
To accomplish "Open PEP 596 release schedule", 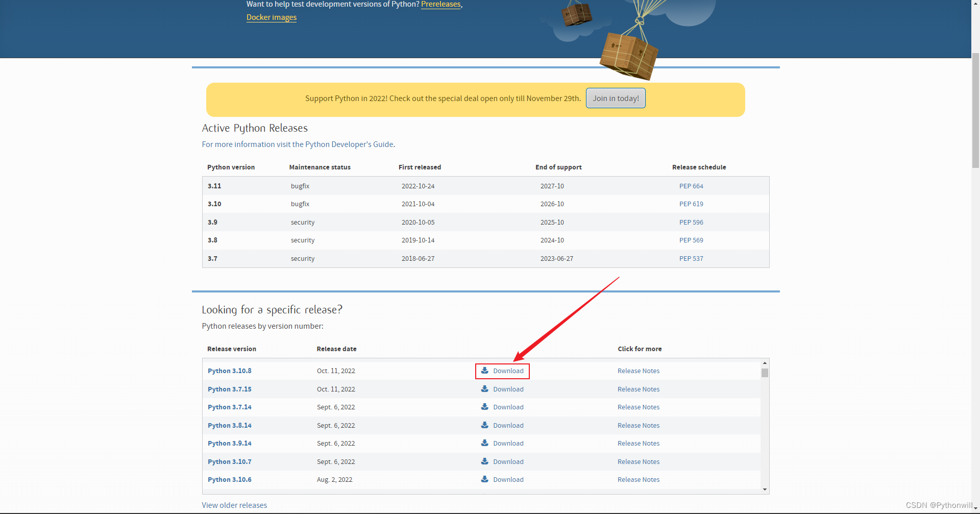I will (x=691, y=223).
